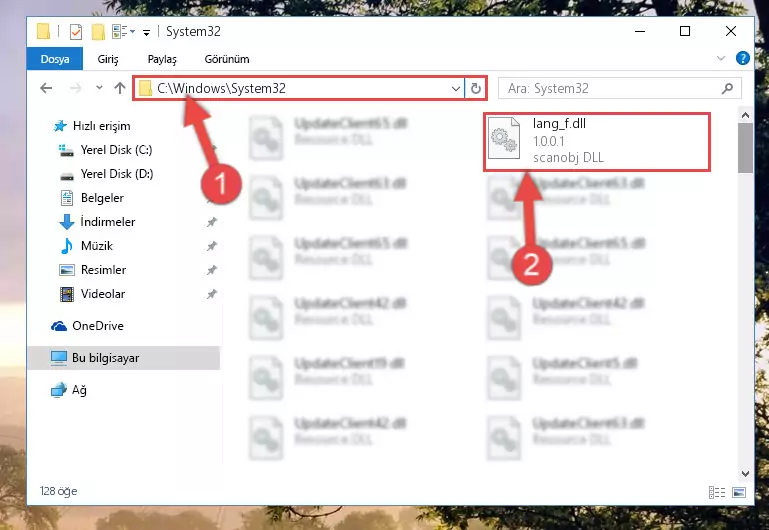Open Help with the blue question mark icon

tap(743, 58)
